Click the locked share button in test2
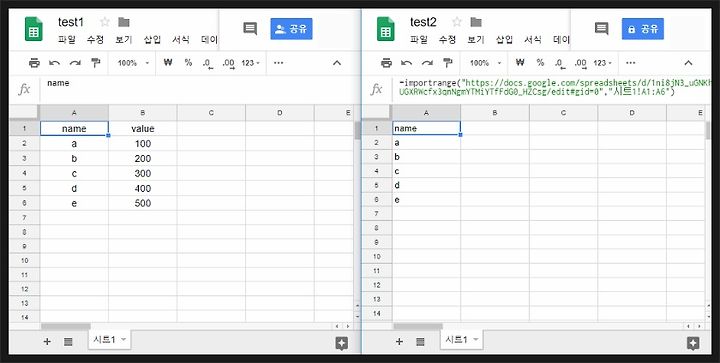 642,29
